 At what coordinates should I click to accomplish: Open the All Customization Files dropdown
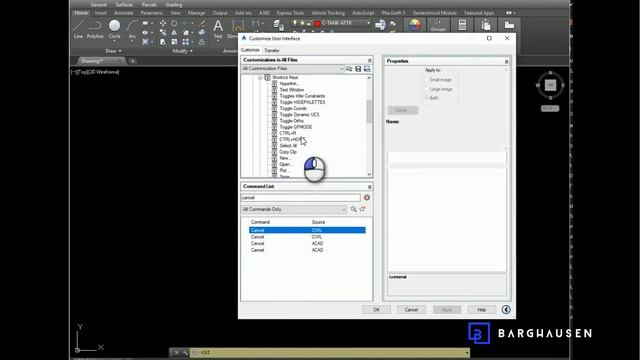(293, 69)
